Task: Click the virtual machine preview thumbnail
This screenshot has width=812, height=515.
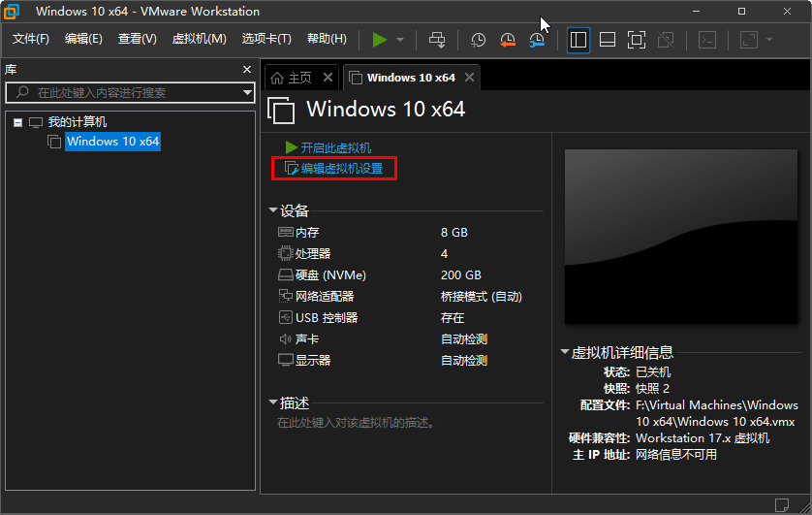Action: (x=681, y=237)
